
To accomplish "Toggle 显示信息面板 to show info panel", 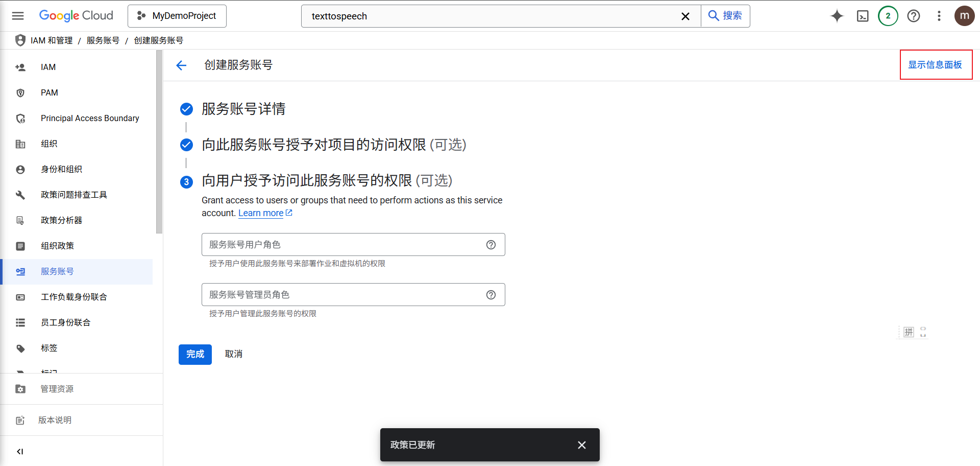I will click(936, 65).
